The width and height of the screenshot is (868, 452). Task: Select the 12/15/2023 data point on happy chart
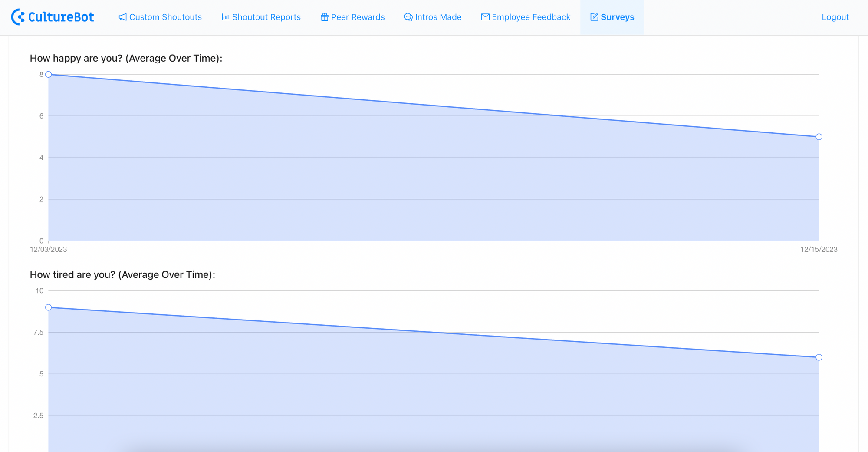(819, 137)
